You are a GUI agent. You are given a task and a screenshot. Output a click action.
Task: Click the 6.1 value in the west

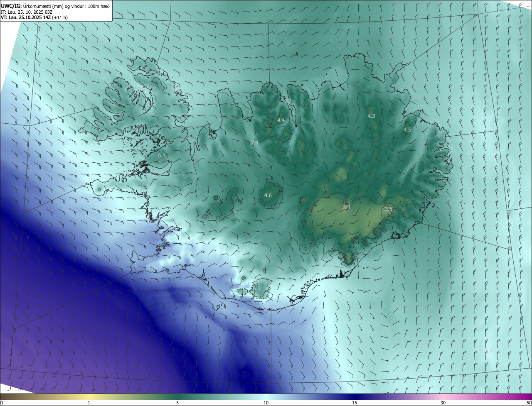(162, 155)
